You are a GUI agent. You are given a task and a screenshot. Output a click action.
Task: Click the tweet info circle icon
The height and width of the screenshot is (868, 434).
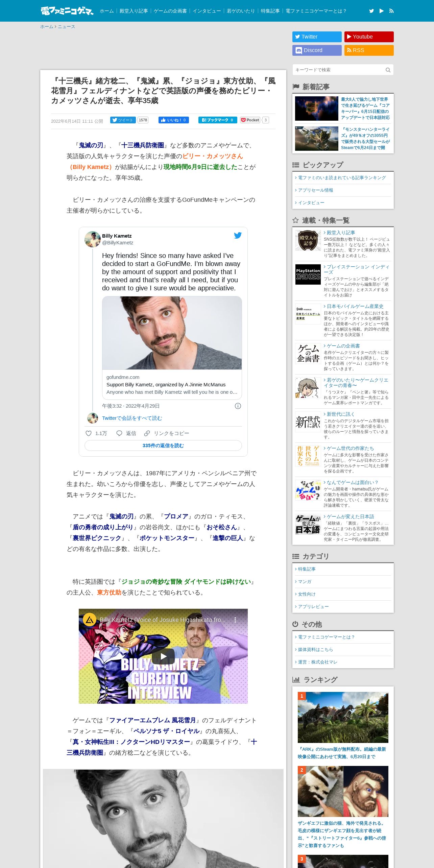coord(238,406)
